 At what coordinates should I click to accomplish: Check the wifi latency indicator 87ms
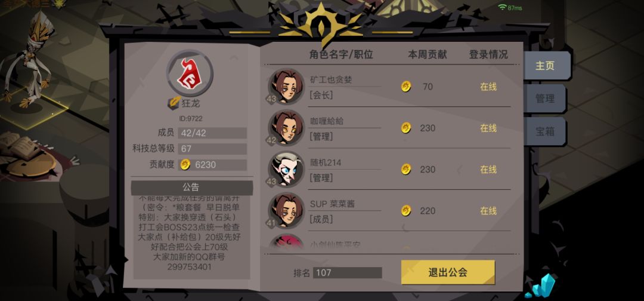click(x=510, y=7)
